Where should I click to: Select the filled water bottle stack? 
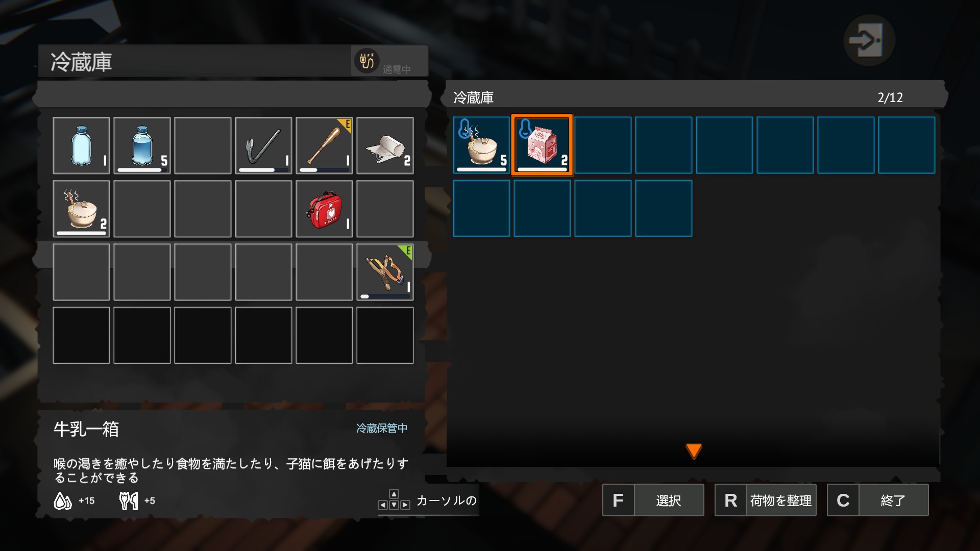[x=142, y=145]
